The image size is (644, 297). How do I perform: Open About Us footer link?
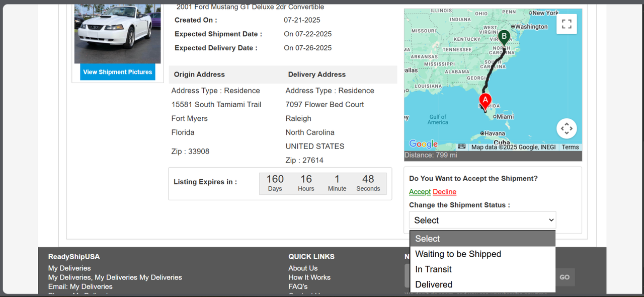click(303, 268)
